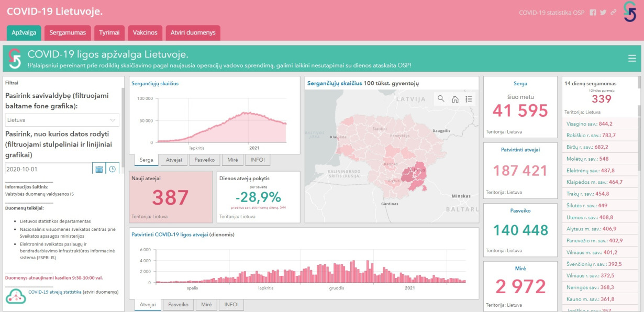The width and height of the screenshot is (644, 312).
Task: Expand the Lietuva municipality dropdown
Action: click(x=62, y=120)
